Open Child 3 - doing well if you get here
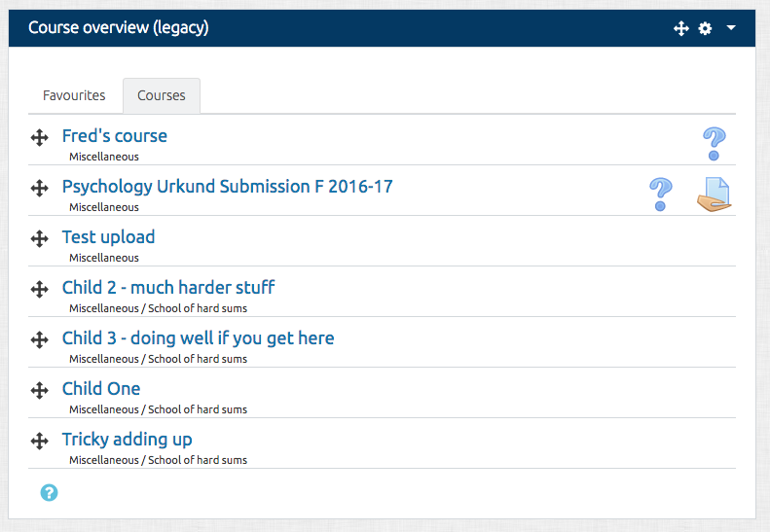 pos(198,338)
